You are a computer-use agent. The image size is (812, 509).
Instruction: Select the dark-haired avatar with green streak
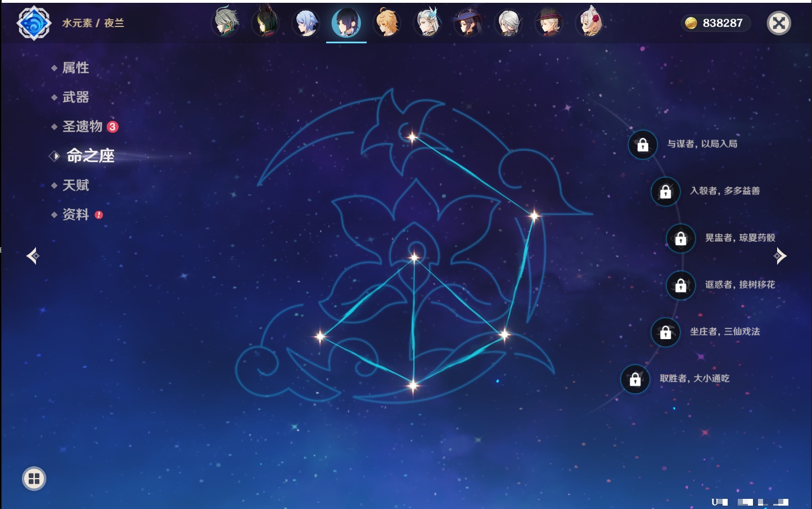pyautogui.click(x=265, y=22)
